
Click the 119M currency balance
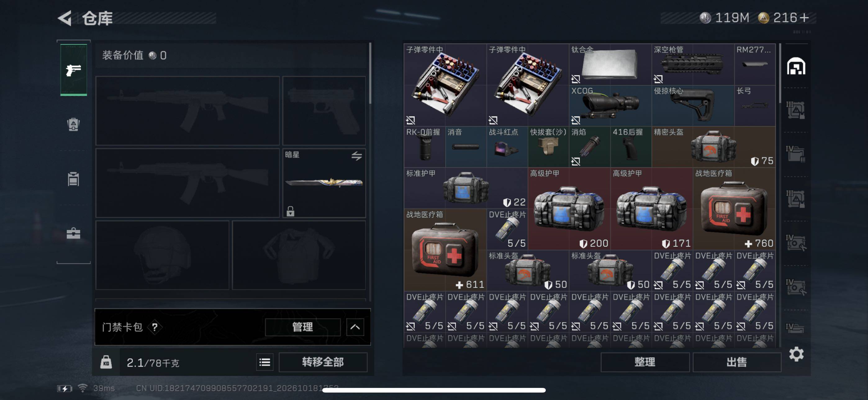724,18
